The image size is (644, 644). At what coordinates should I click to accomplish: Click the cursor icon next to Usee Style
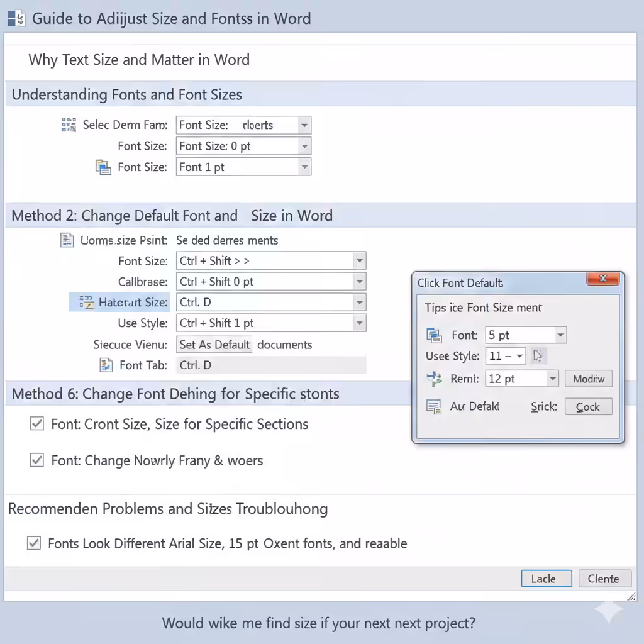point(538,356)
